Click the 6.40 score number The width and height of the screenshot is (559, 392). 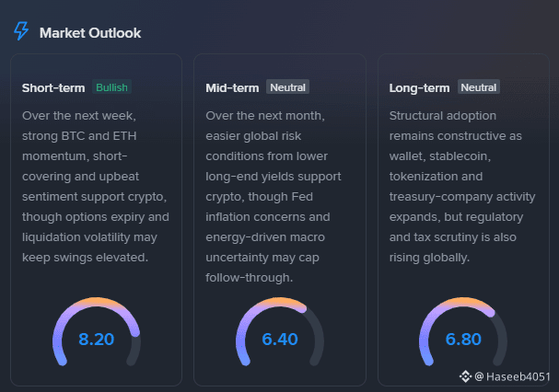click(280, 339)
